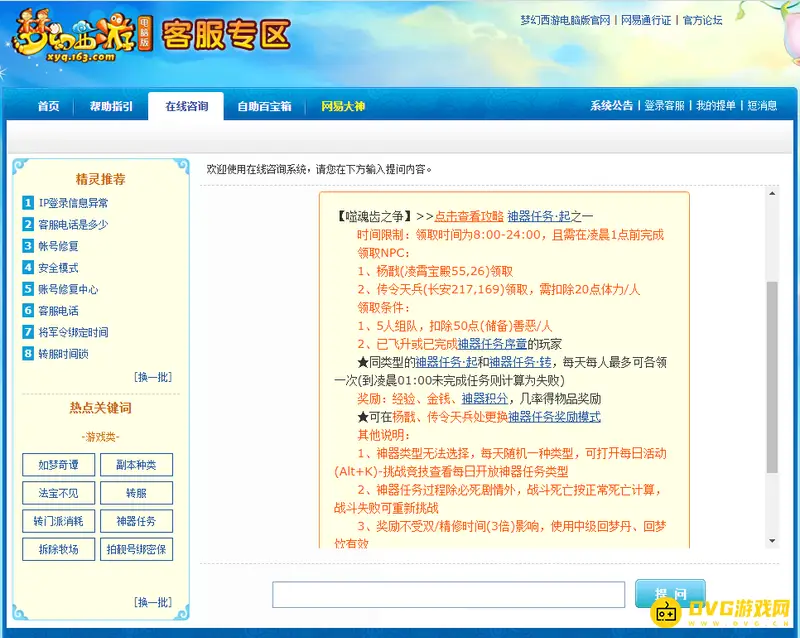Click 换一批 under 热点关键词 buttons
800x638 pixels.
point(153,602)
